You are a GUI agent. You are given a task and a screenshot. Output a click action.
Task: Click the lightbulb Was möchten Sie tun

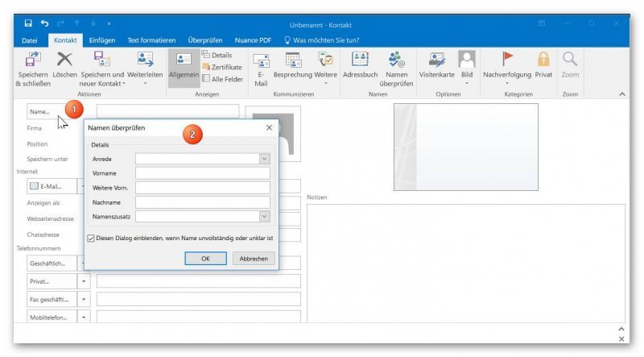(x=321, y=40)
